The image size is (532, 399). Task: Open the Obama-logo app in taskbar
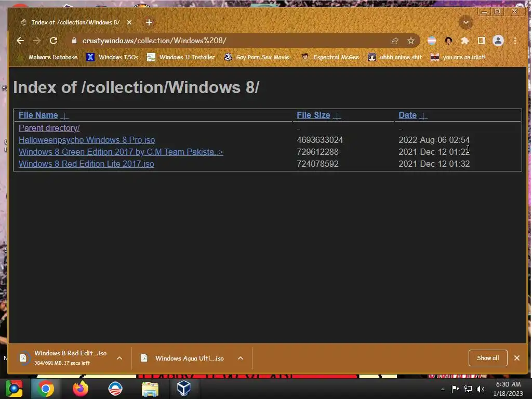pyautogui.click(x=115, y=389)
